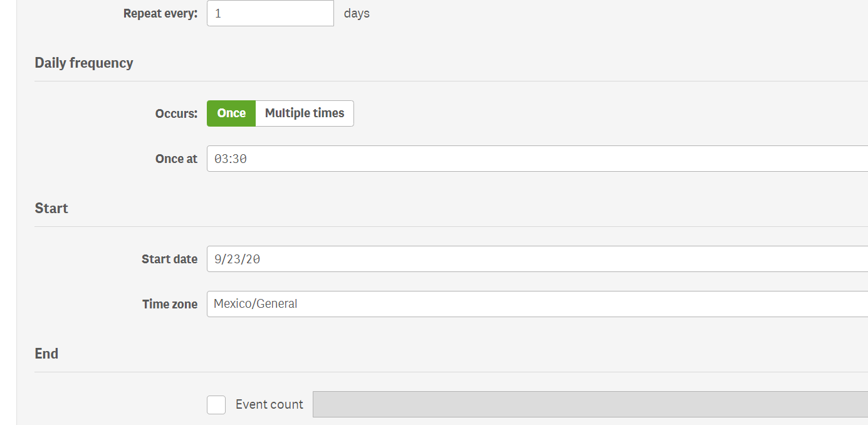Switch to Multiple times occurrence

[x=304, y=113]
